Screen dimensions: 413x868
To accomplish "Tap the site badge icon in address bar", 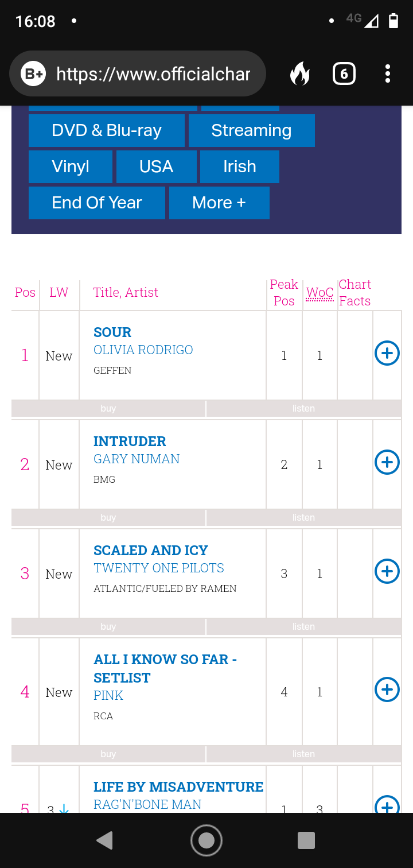I will (x=33, y=74).
